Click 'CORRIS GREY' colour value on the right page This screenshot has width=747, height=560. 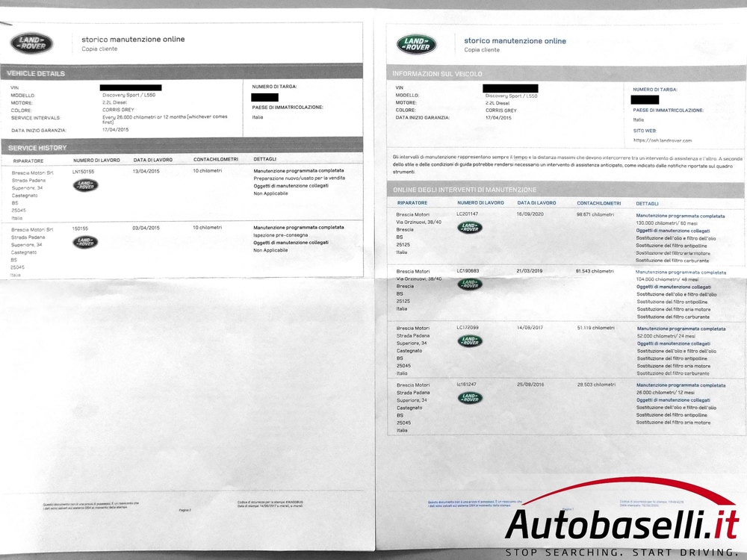click(501, 110)
